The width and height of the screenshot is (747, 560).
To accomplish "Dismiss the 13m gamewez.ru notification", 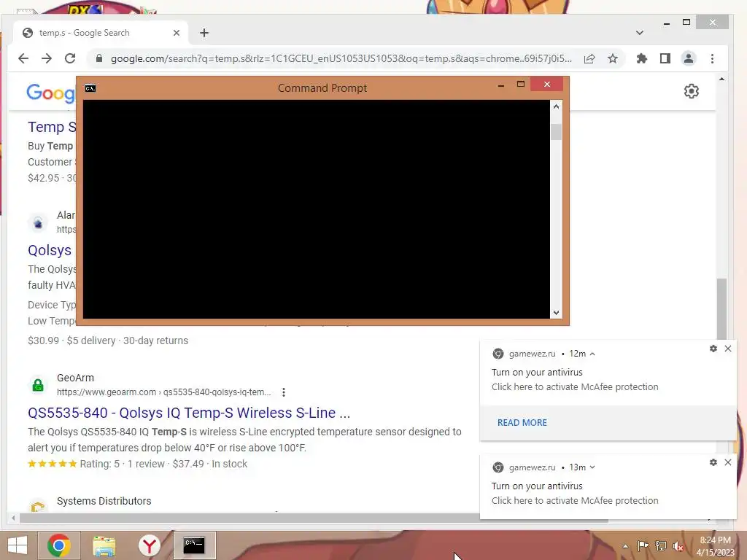I will [x=728, y=462].
